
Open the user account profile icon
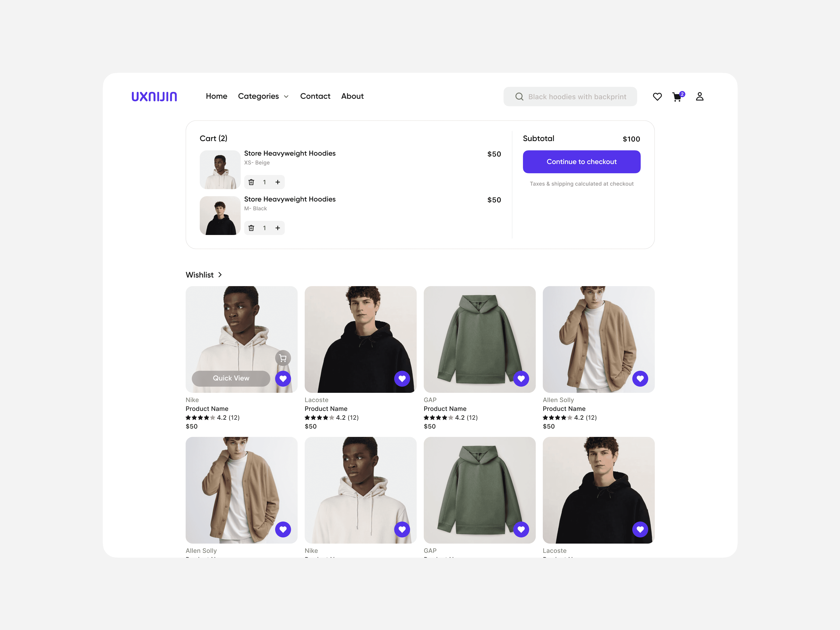(x=700, y=97)
